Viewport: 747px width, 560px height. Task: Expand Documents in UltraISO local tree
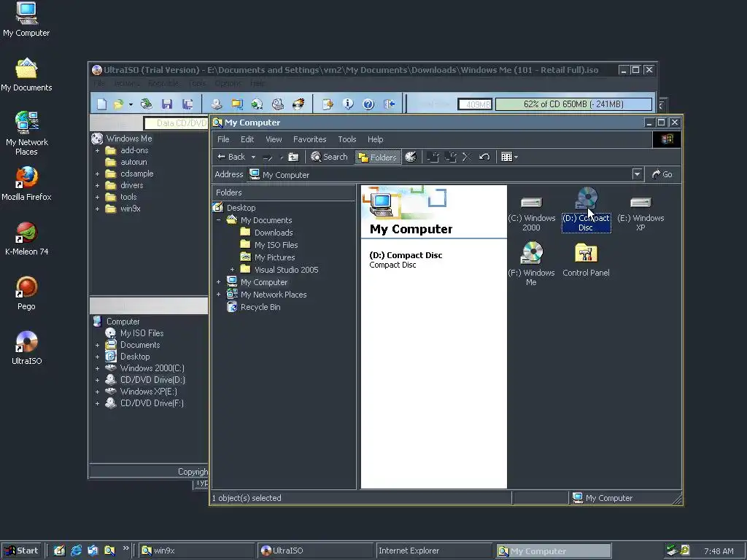[x=97, y=345]
